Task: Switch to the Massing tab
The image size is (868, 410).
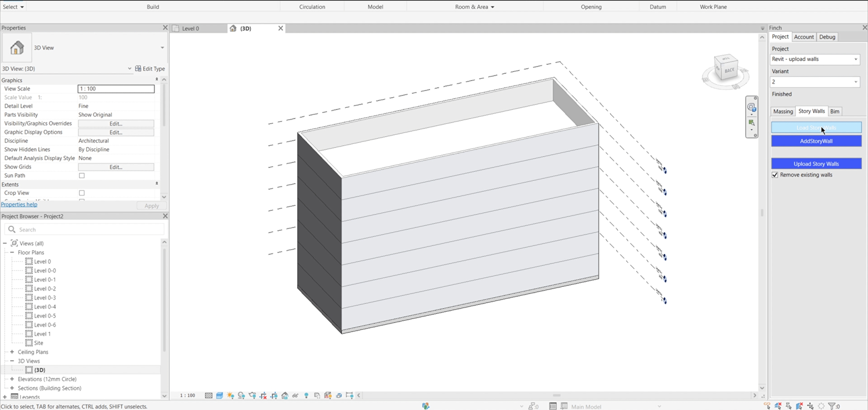Action: click(x=783, y=111)
